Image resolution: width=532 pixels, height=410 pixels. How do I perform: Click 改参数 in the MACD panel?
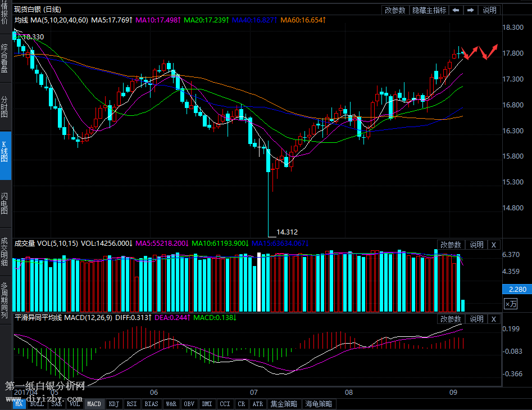pos(451,319)
